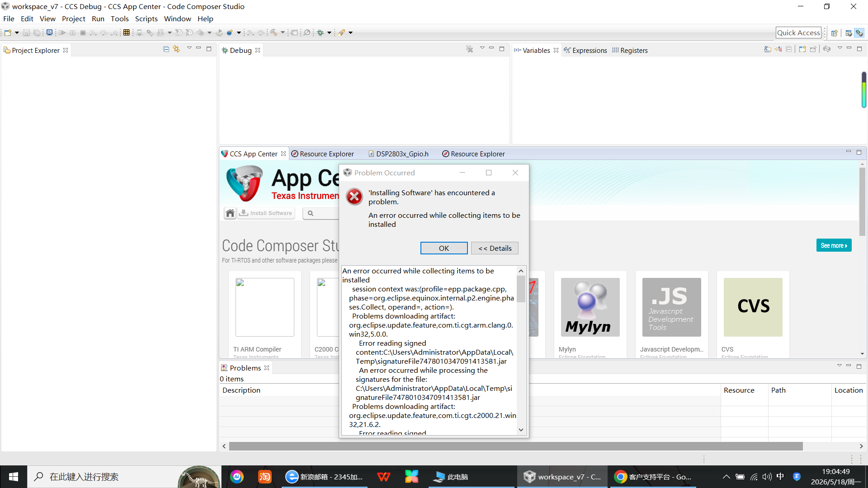Toggle Show Logical Structure in Variables view

[x=778, y=49]
